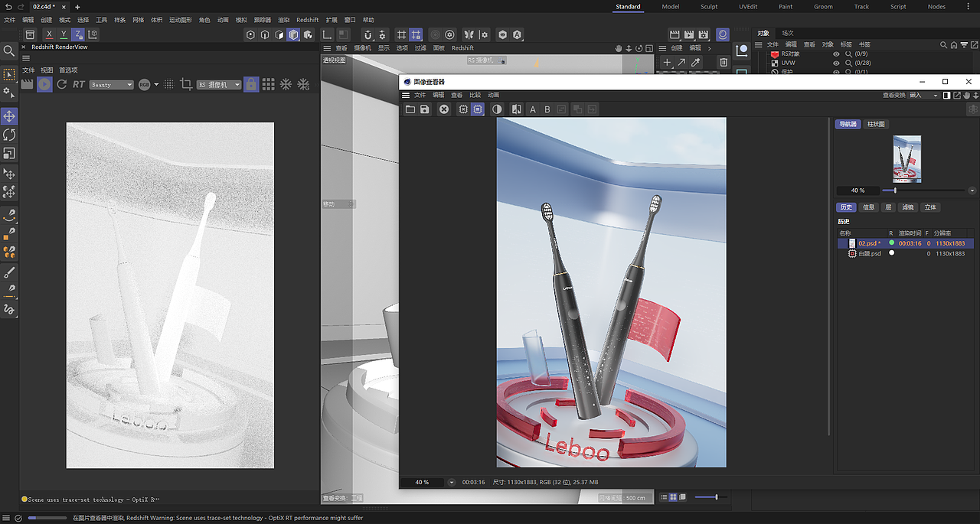Viewport: 980px width, 524px height.
Task: Open the search magnifier in left toolbar
Action: pyautogui.click(x=9, y=50)
